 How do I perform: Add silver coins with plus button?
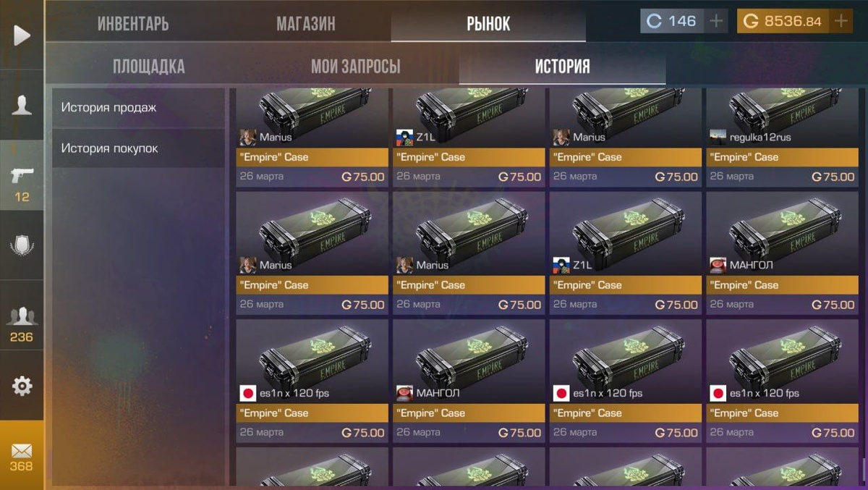coord(716,21)
